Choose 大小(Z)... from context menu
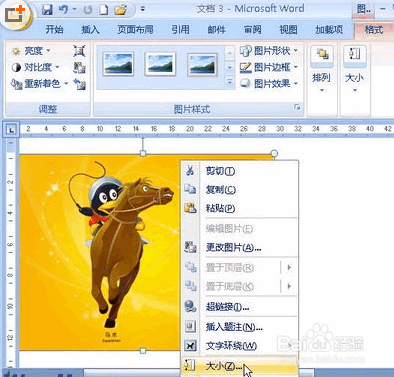 pos(239,366)
